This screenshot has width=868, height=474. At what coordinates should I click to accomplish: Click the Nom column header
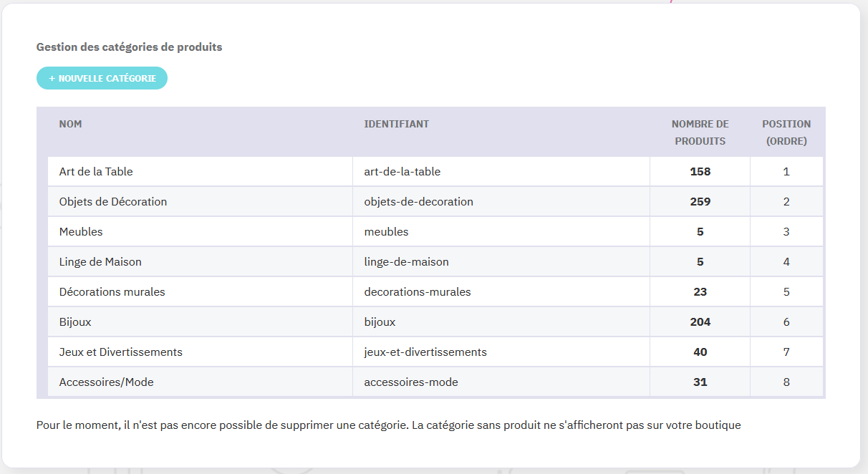pos(70,124)
